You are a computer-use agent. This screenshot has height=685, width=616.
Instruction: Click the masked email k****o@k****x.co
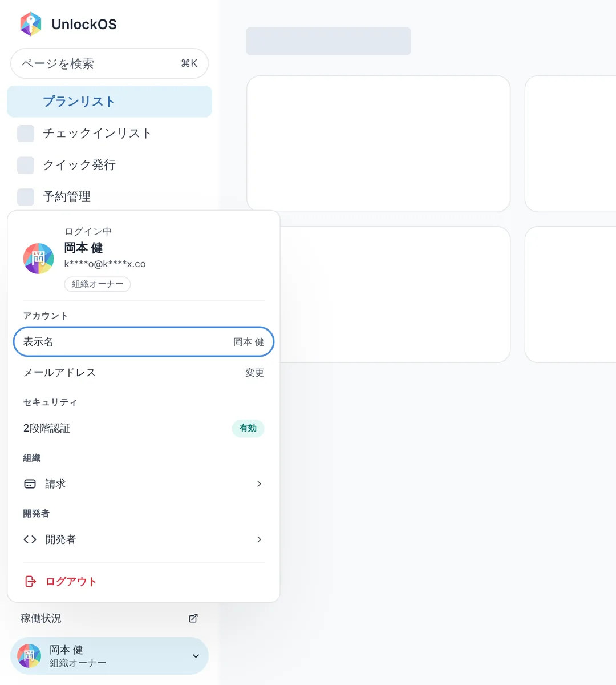click(x=105, y=264)
